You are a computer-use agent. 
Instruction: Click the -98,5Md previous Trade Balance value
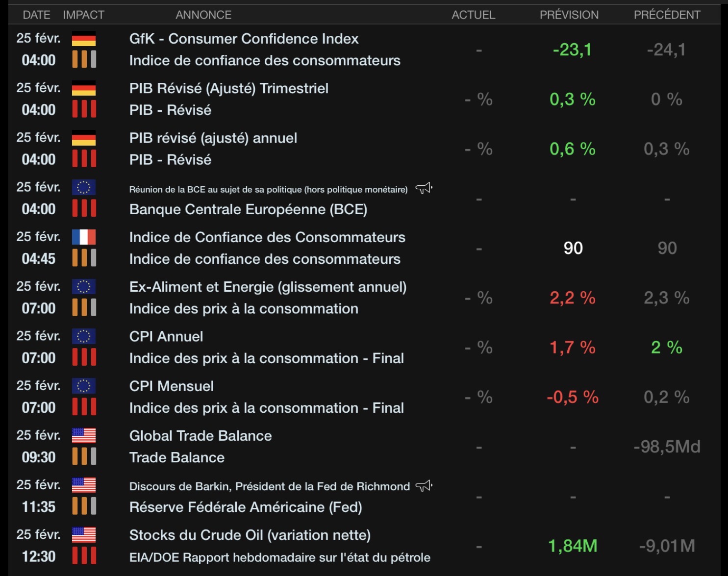667,447
